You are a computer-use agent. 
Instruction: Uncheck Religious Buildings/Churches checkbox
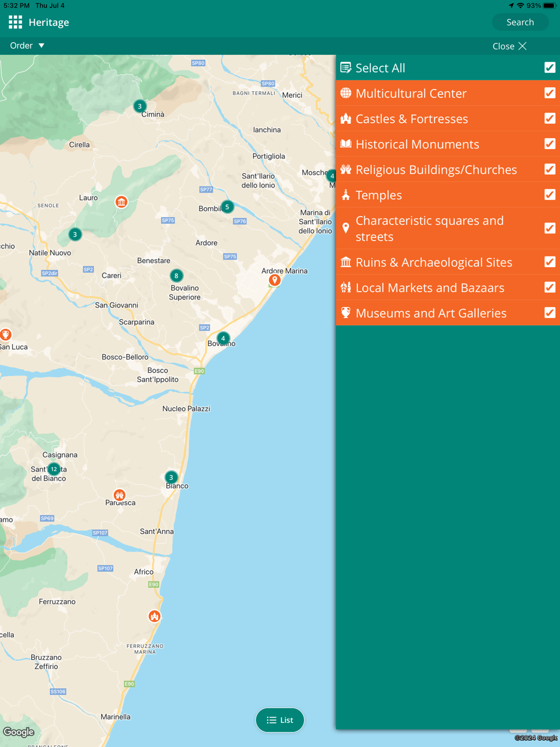click(x=550, y=169)
